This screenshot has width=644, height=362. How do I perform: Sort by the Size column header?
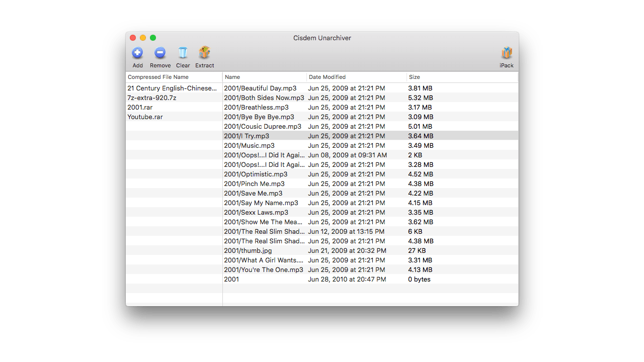(x=462, y=77)
